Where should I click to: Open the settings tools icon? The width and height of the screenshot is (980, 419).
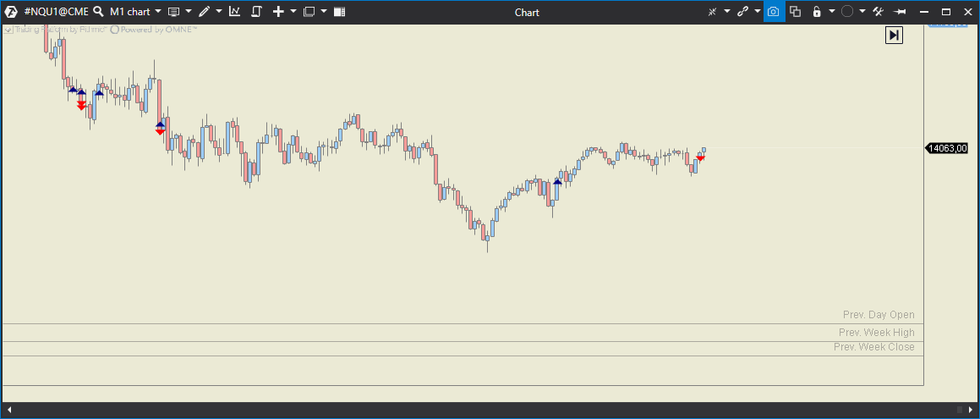pos(878,12)
